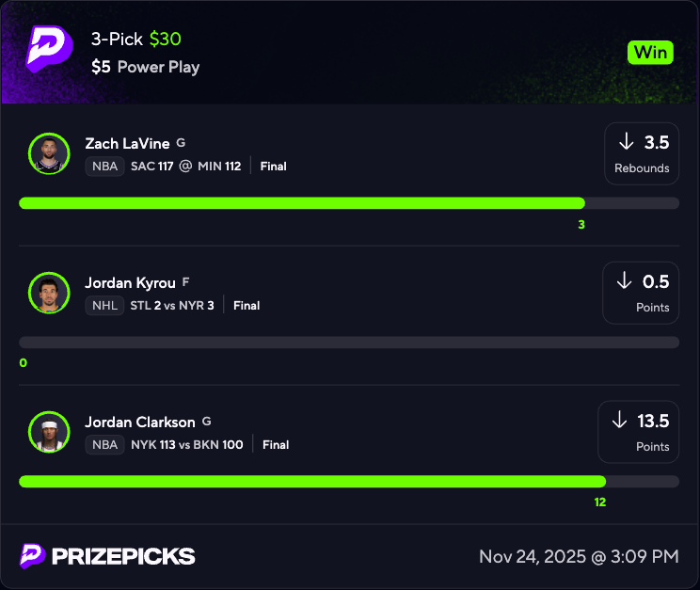Click Jordan Clarkson's player avatar
Screen dimensions: 700x590
[x=49, y=432]
